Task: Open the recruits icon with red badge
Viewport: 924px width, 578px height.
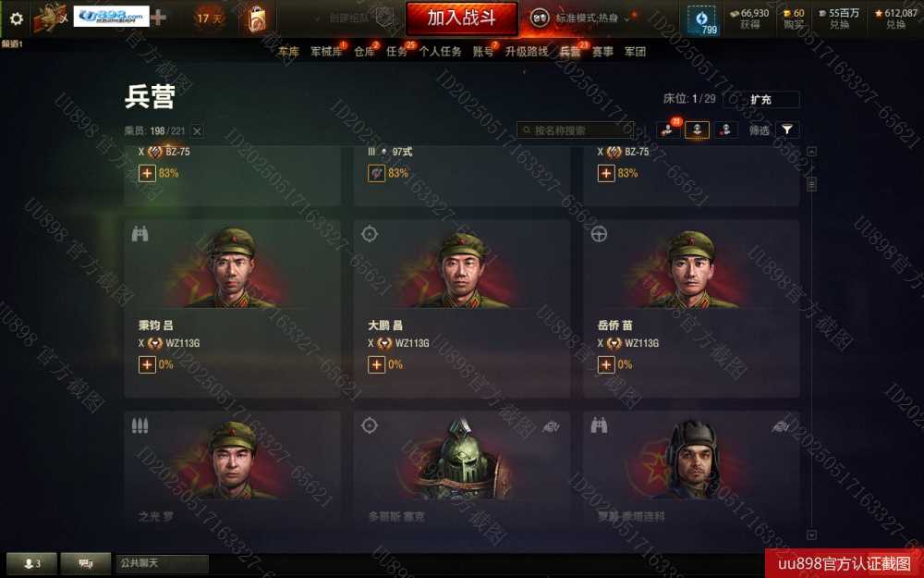Action: 669,129
